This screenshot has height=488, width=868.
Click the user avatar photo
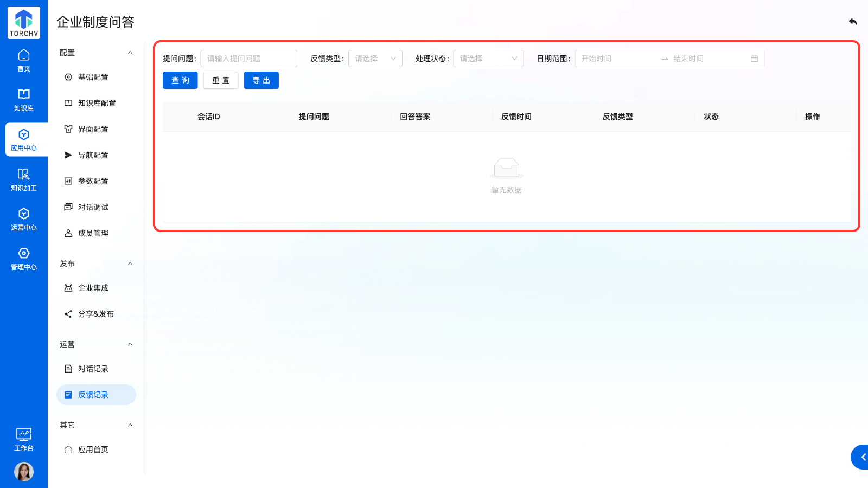pos(24,472)
